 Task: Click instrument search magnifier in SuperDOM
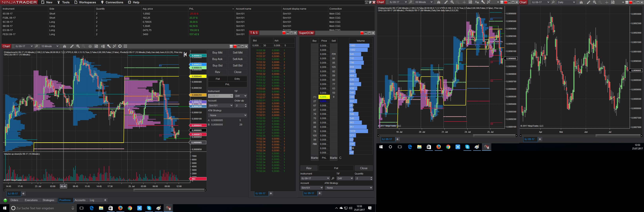tap(333, 178)
